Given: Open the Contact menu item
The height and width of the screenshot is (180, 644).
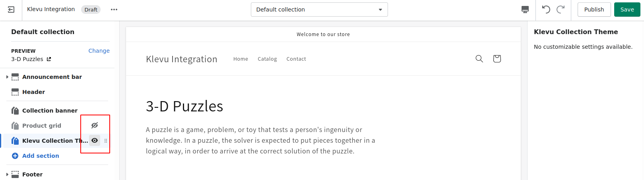Looking at the screenshot, I should click(x=296, y=59).
